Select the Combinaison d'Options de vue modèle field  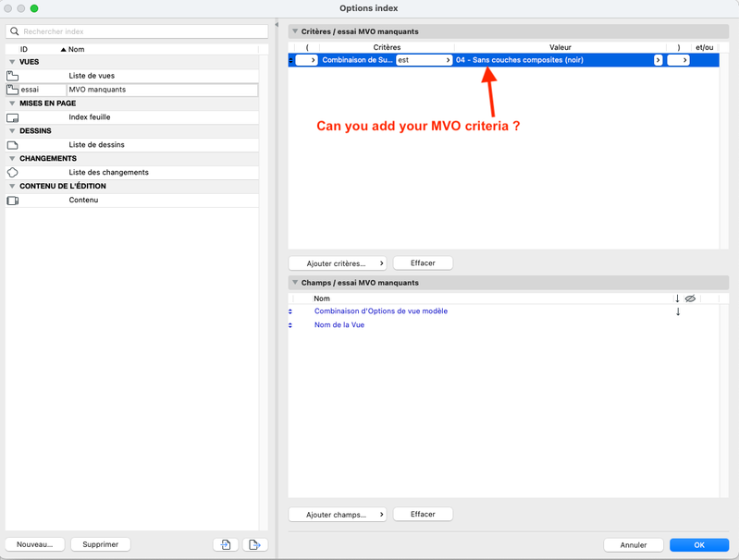click(x=381, y=311)
